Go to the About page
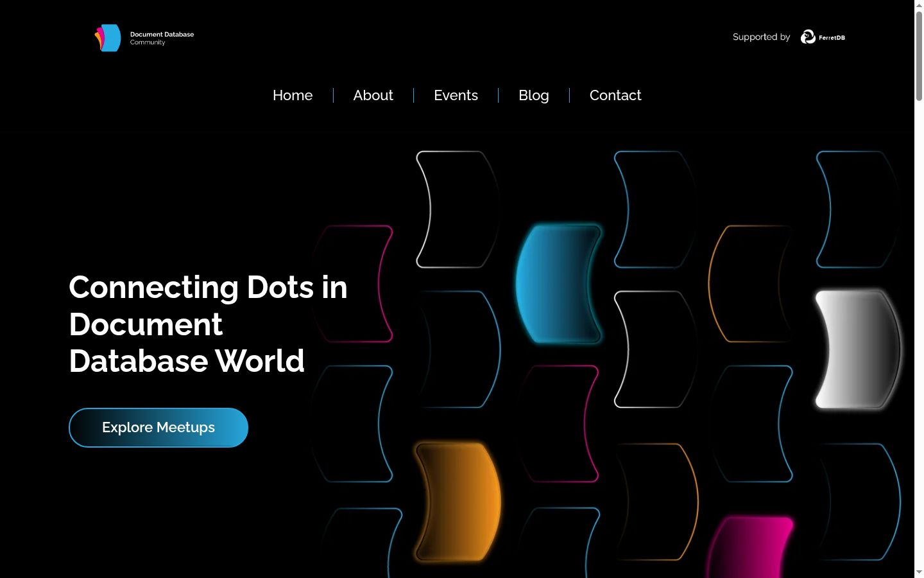The width and height of the screenshot is (924, 578). (x=373, y=96)
